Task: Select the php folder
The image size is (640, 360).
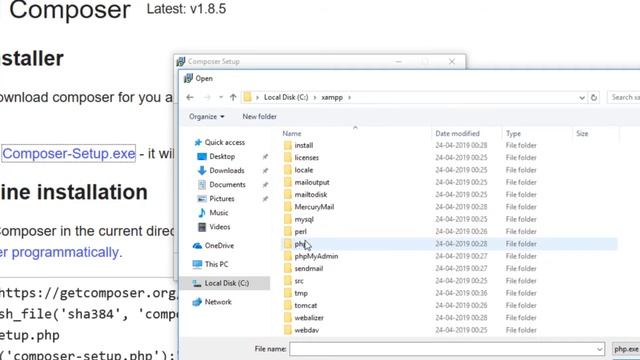Action: tap(449, 244)
